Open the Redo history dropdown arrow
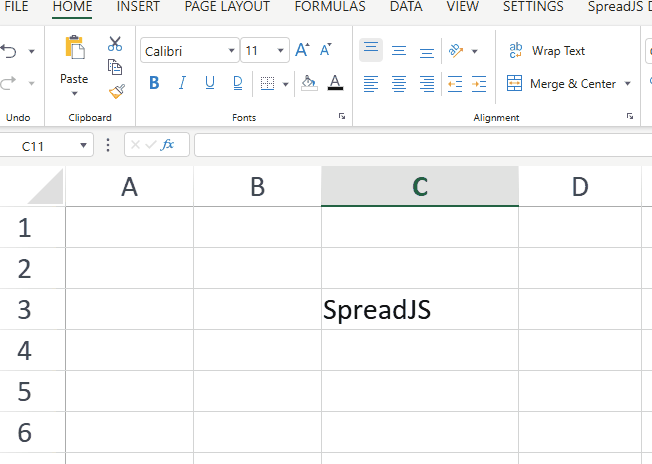The height and width of the screenshot is (464, 652). tap(32, 84)
